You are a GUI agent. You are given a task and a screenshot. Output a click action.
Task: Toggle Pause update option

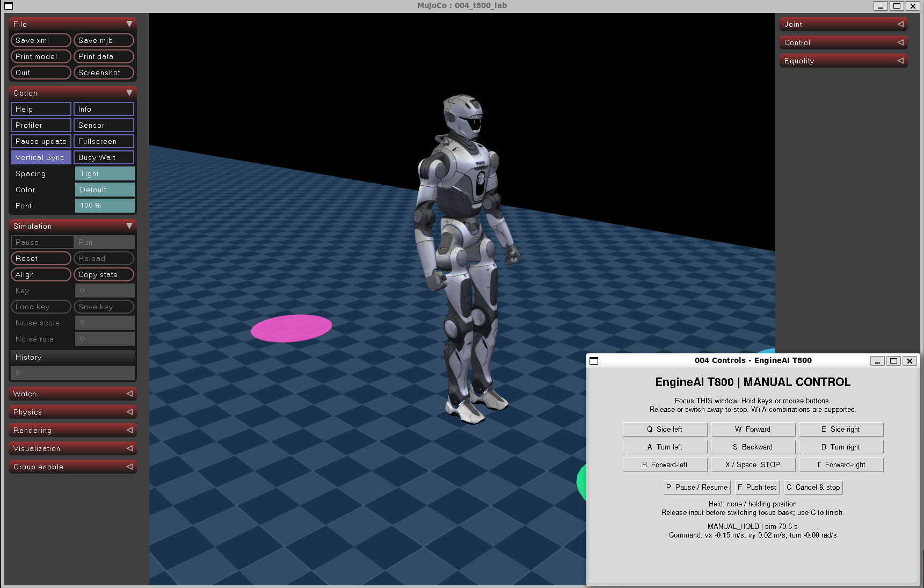point(41,141)
